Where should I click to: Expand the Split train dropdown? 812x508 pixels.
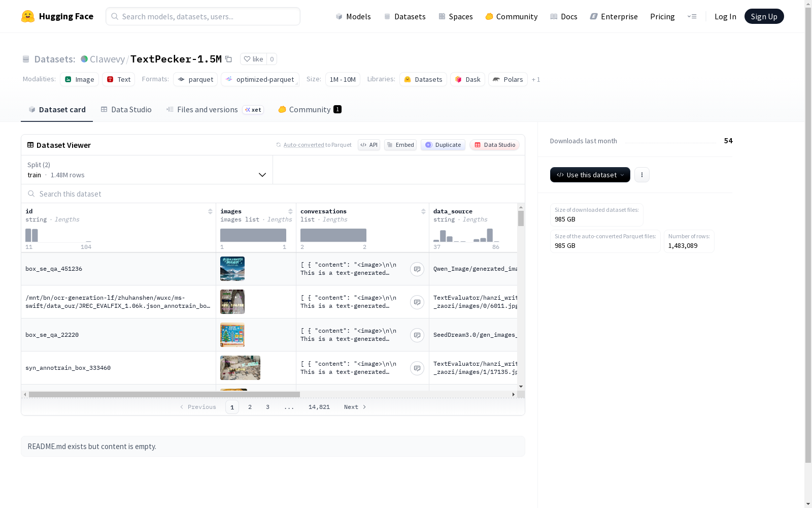(147, 170)
